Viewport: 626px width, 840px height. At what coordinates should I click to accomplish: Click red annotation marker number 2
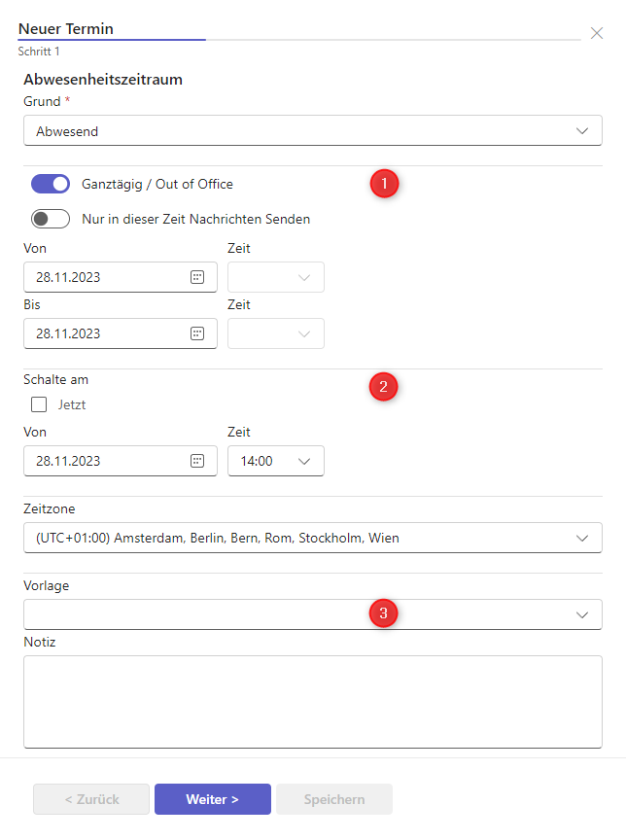[x=383, y=386]
